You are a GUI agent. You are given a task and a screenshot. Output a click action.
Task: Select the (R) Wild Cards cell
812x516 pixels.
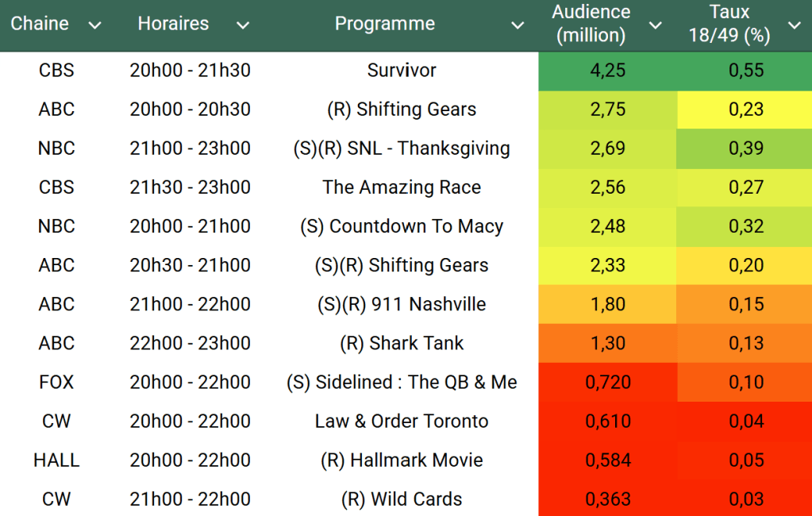click(x=402, y=499)
